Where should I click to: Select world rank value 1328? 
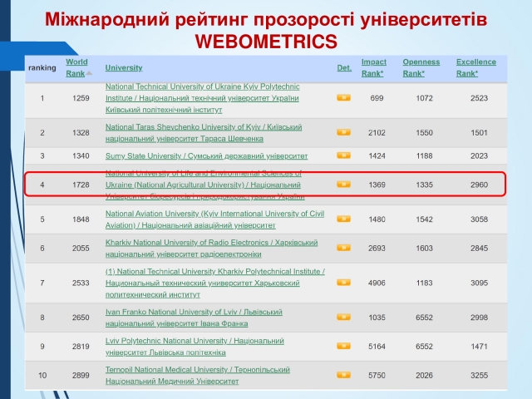pos(81,133)
